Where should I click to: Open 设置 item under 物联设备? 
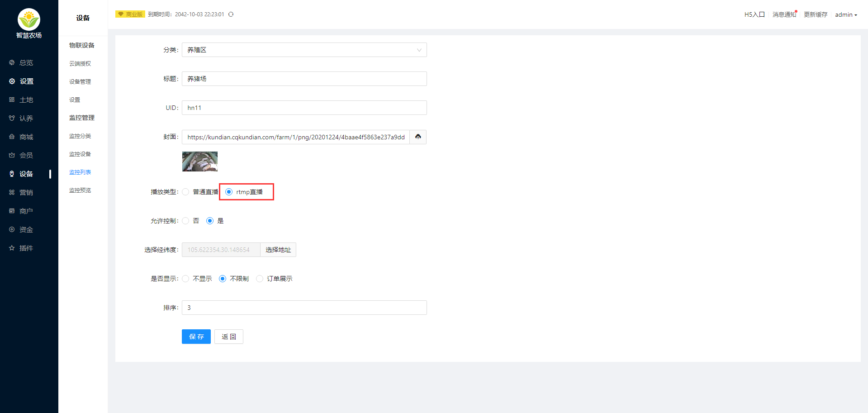point(75,100)
